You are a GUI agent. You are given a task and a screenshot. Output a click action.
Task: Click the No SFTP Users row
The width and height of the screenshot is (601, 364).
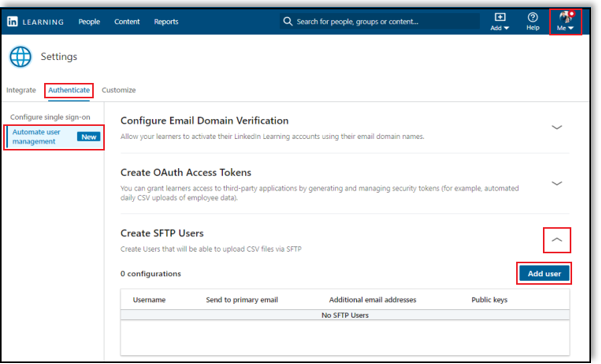[345, 315]
